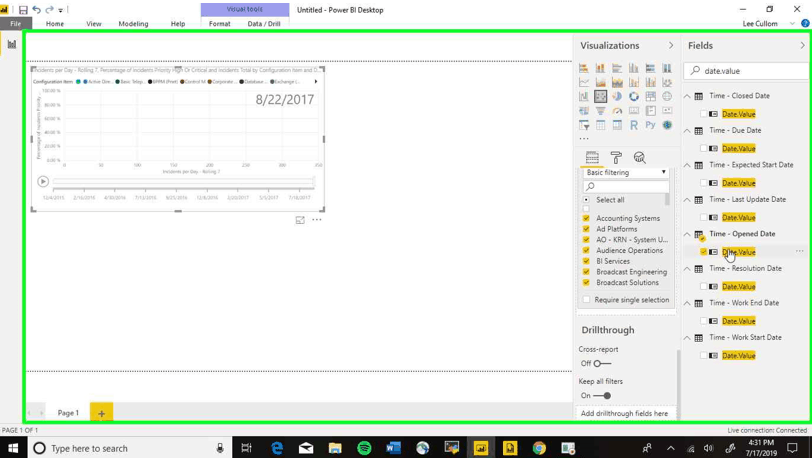Screen dimensions: 812x458
Task: Check Date.Value under Time - Due Date
Action: [x=703, y=149]
